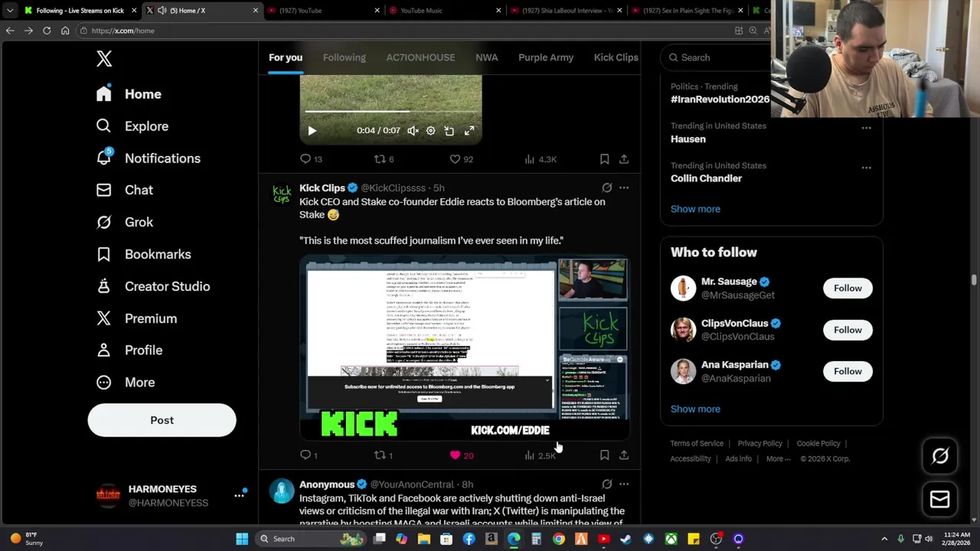Open @KickClipssss profile link
Screen dimensions: 980x551
[393, 187]
